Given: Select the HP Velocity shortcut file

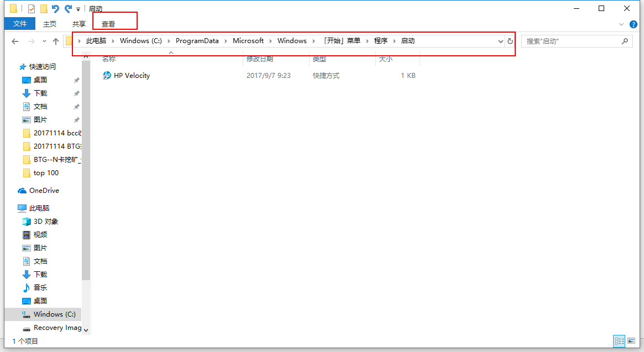Looking at the screenshot, I should click(132, 76).
